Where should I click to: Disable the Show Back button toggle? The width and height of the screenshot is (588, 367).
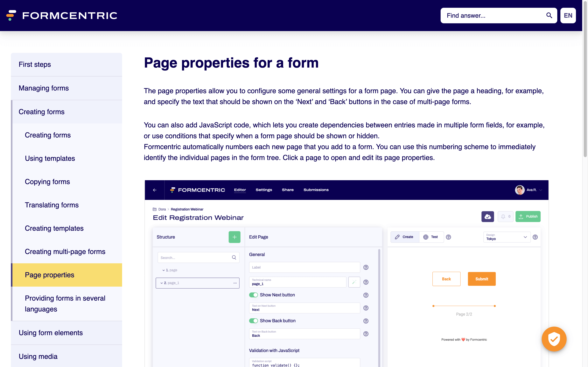253,321
